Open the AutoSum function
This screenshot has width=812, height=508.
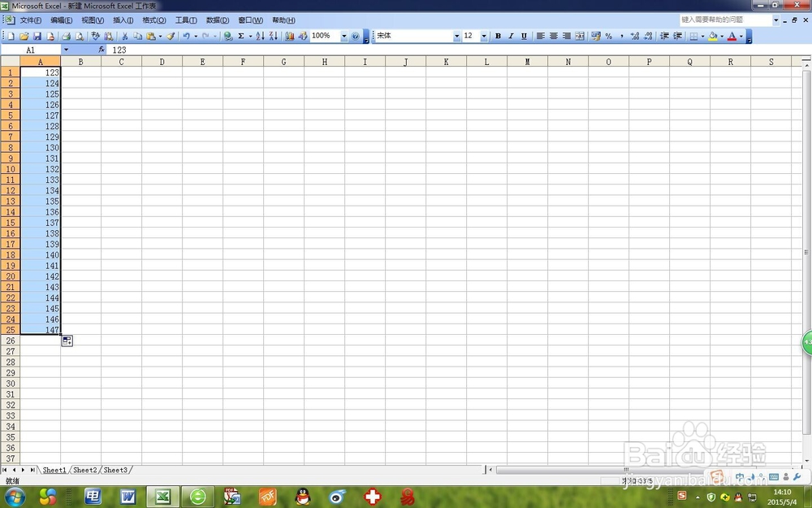242,36
